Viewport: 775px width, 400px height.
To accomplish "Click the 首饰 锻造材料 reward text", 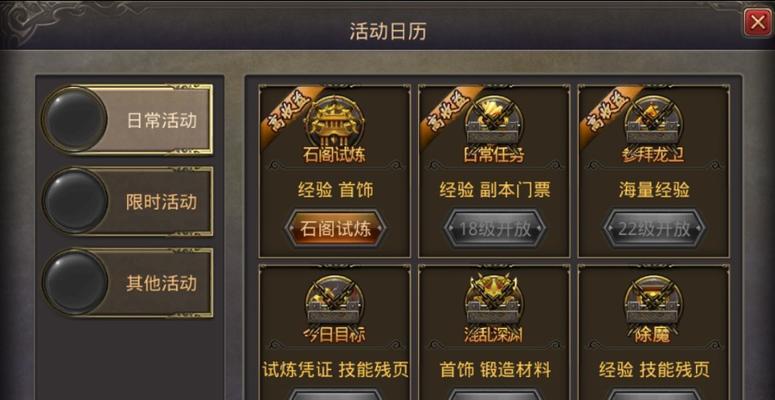I will [495, 370].
